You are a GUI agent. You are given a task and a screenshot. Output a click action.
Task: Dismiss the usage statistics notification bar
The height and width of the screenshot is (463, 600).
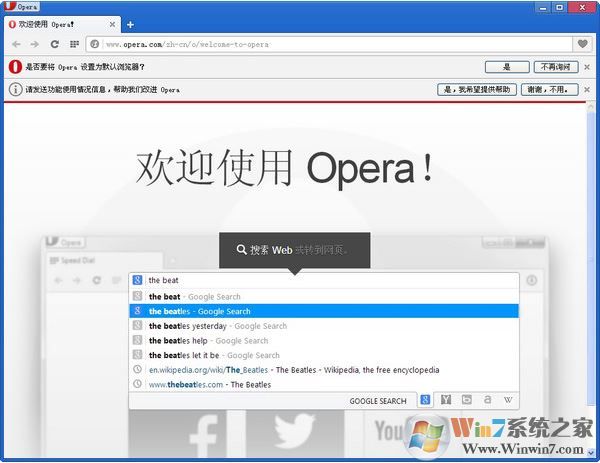click(587, 89)
